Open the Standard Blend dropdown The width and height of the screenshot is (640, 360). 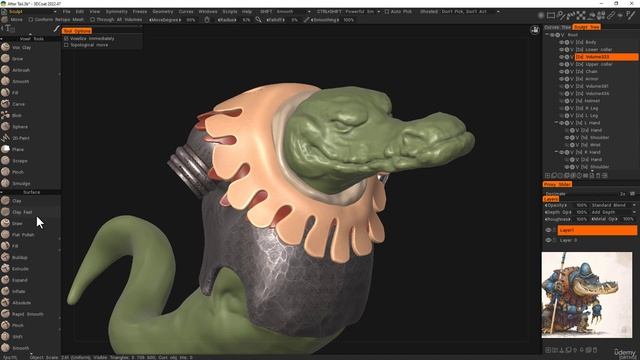click(613, 205)
